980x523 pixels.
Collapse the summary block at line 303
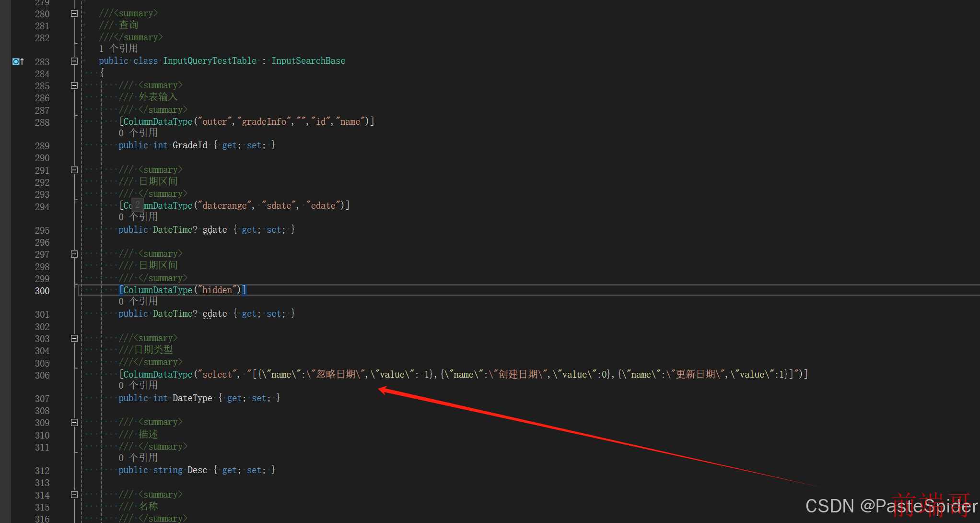pos(74,338)
